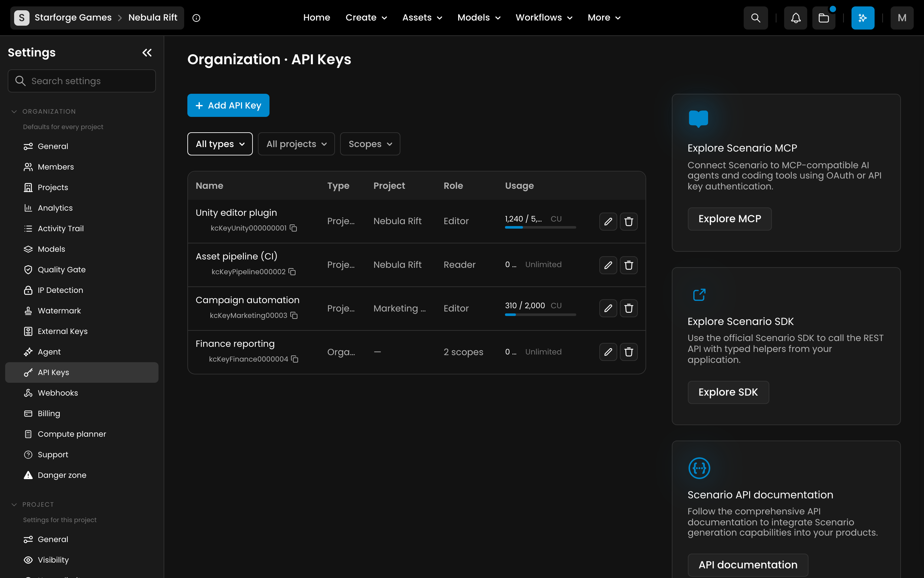
Task: Open Quality Gate settings
Action: tap(82, 270)
